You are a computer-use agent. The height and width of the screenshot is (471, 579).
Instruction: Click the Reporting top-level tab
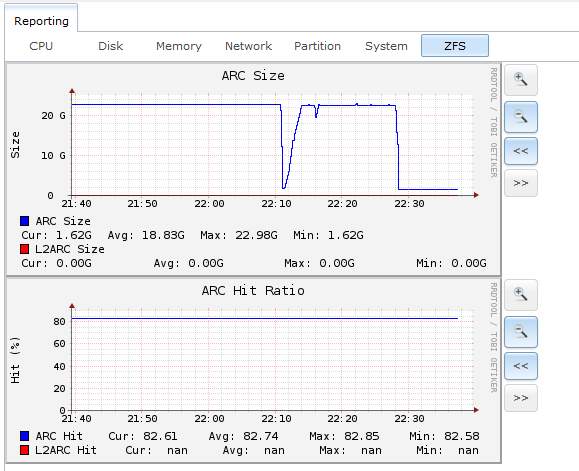[x=41, y=21]
